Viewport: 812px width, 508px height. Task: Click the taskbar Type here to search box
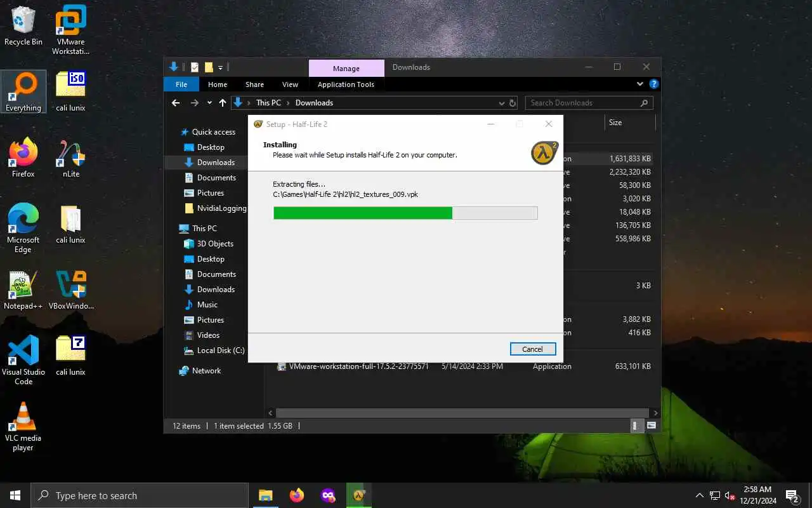point(139,495)
